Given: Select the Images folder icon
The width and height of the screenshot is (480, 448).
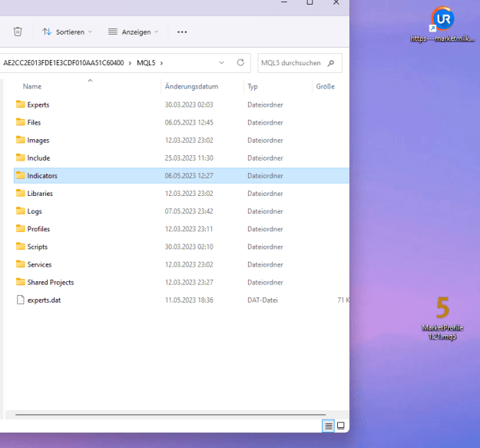Looking at the screenshot, I should click(x=21, y=140).
